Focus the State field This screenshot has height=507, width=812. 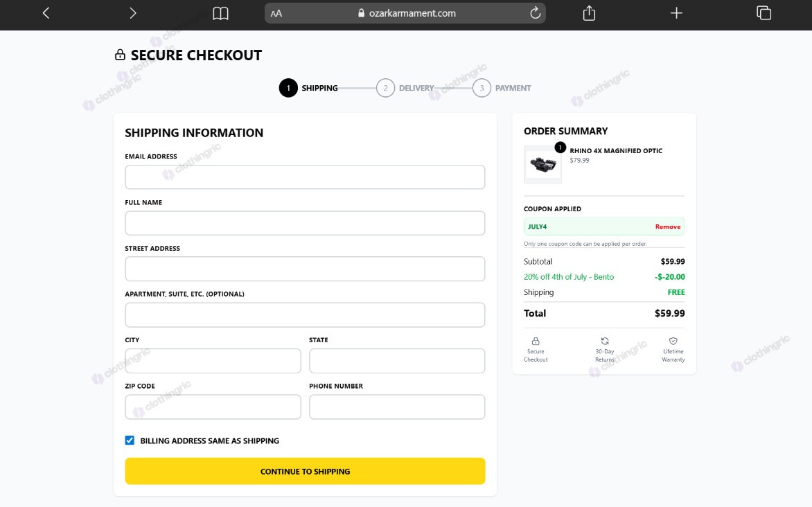[x=397, y=361]
